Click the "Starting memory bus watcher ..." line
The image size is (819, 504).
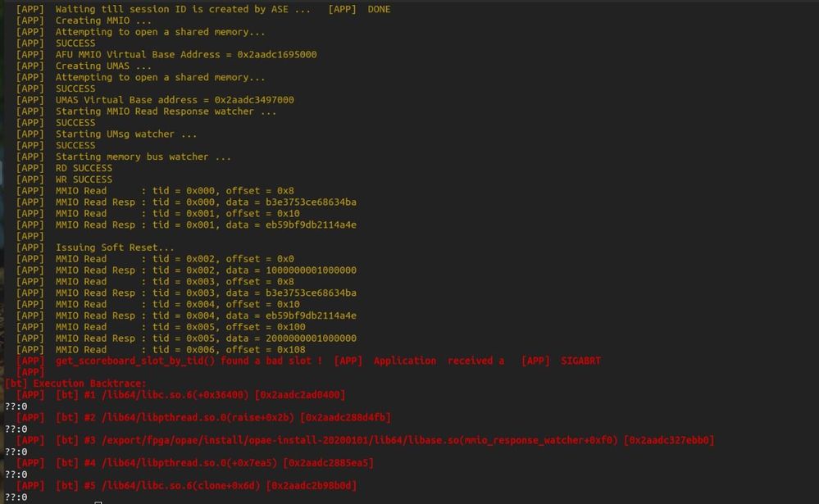(143, 157)
